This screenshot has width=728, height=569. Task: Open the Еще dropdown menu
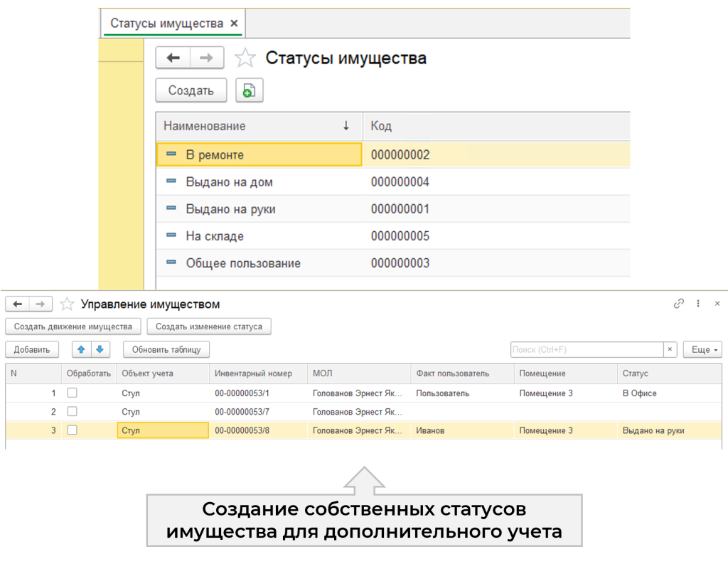pyautogui.click(x=702, y=350)
